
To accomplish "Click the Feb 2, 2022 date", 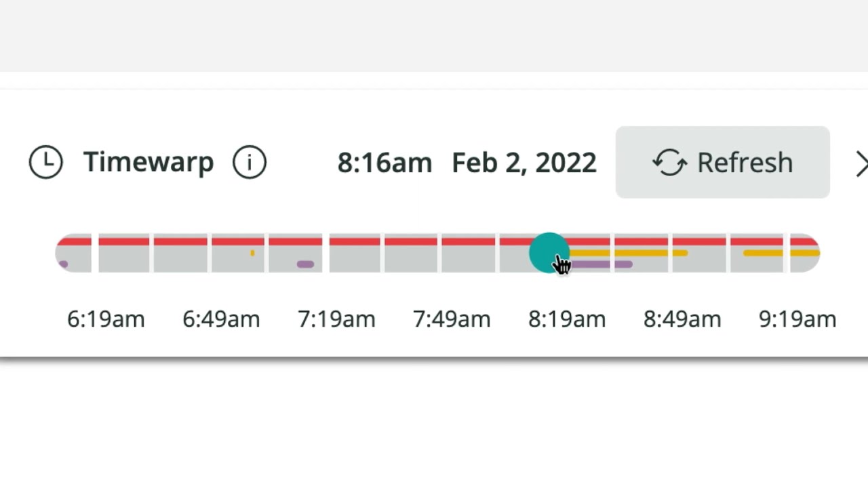I will coord(524,163).
